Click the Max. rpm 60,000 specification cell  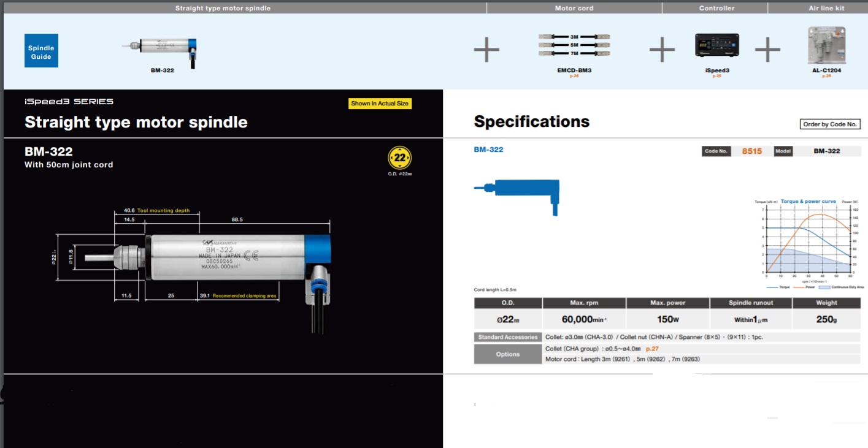(584, 319)
